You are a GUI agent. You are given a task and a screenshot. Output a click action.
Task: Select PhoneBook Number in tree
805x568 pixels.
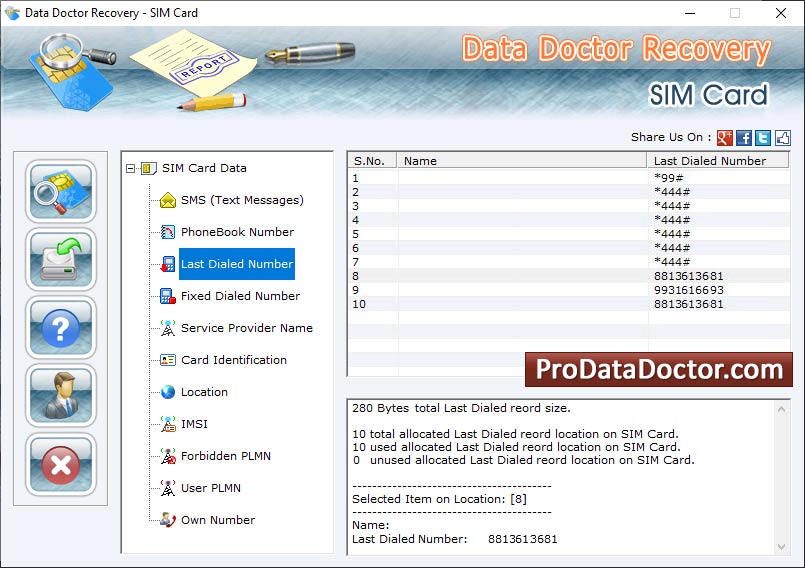[237, 232]
